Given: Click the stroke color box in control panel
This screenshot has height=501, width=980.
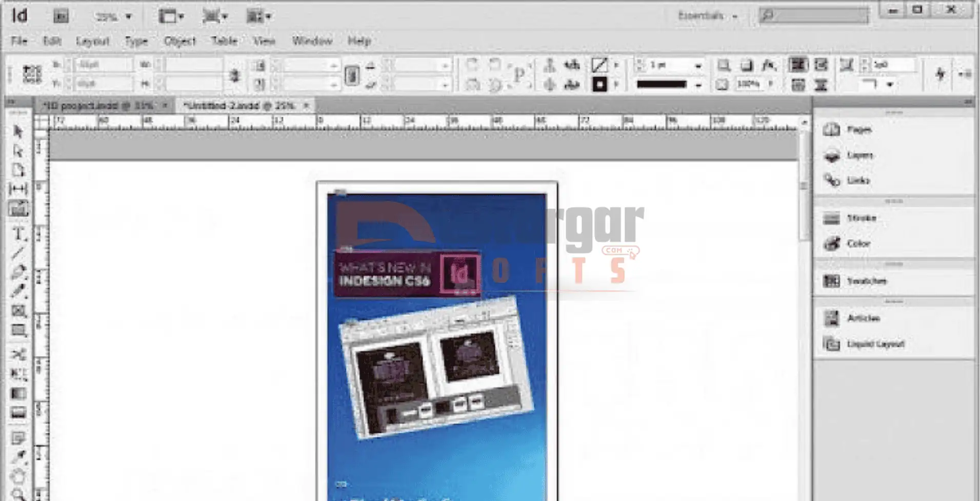Looking at the screenshot, I should tap(599, 84).
